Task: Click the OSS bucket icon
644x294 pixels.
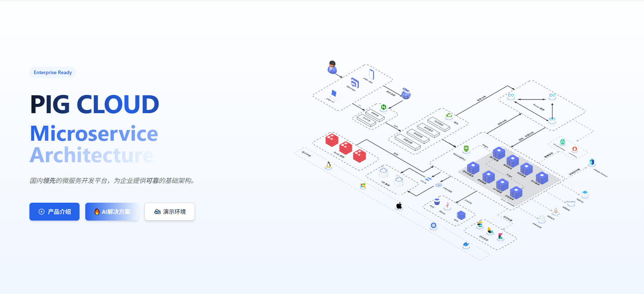Action: pyautogui.click(x=437, y=202)
